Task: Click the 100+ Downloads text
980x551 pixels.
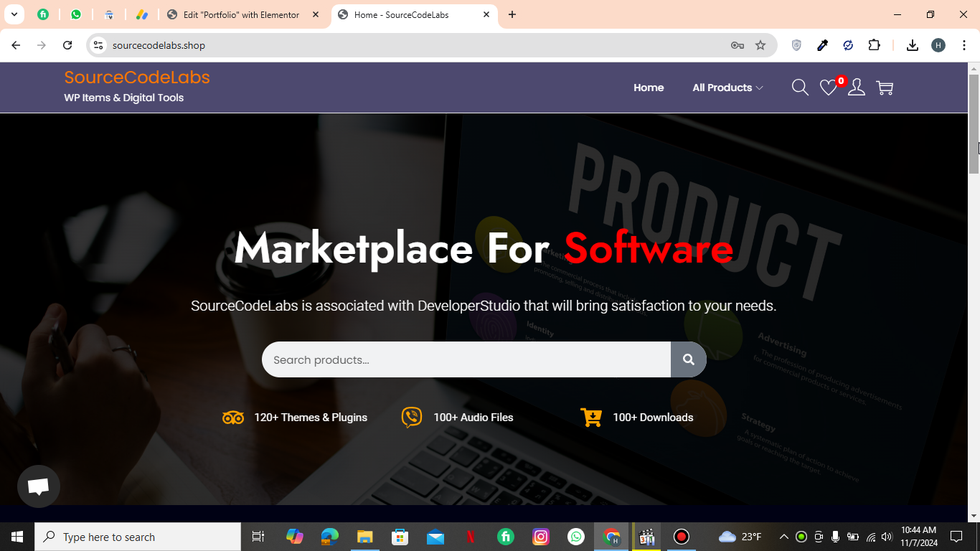Action: (653, 418)
